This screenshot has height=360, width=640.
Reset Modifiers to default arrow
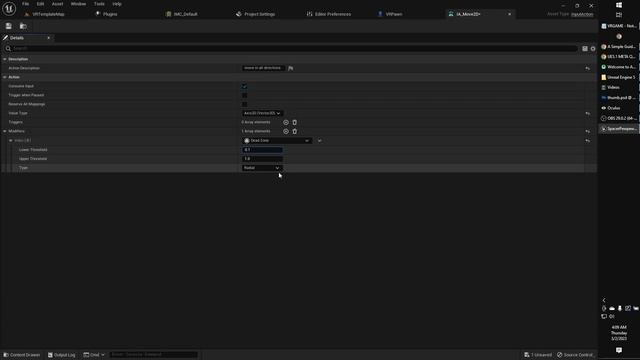pyautogui.click(x=588, y=131)
